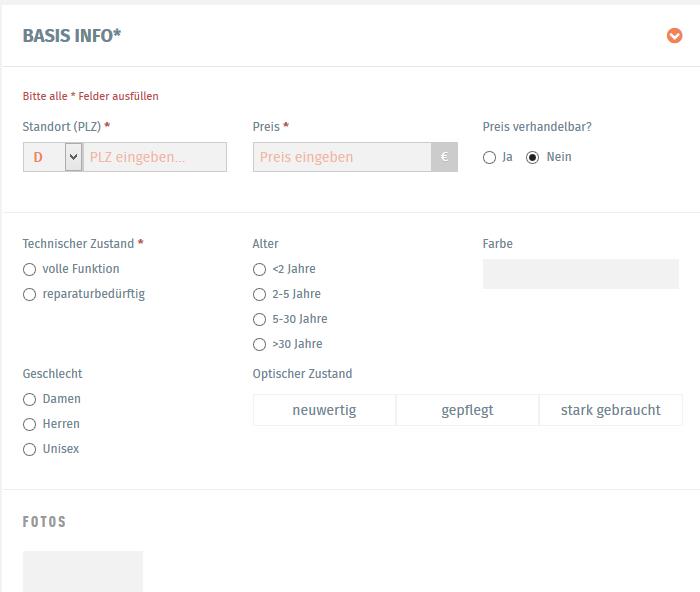Screen dimensions: 700x592
Task: Click the PLZ eingeben input field
Action: [x=154, y=157]
